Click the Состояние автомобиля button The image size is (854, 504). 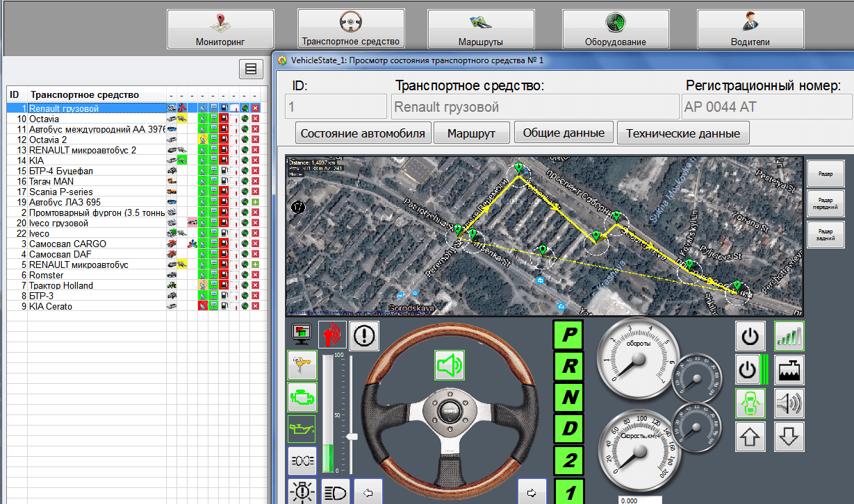point(363,133)
